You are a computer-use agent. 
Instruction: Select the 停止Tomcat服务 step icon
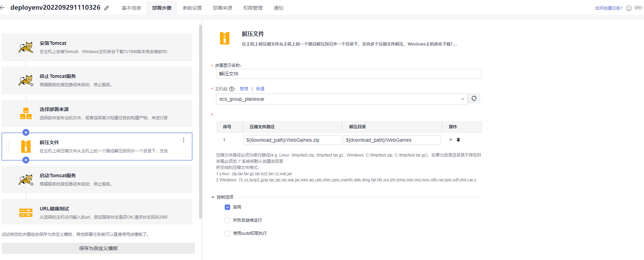[x=26, y=80]
